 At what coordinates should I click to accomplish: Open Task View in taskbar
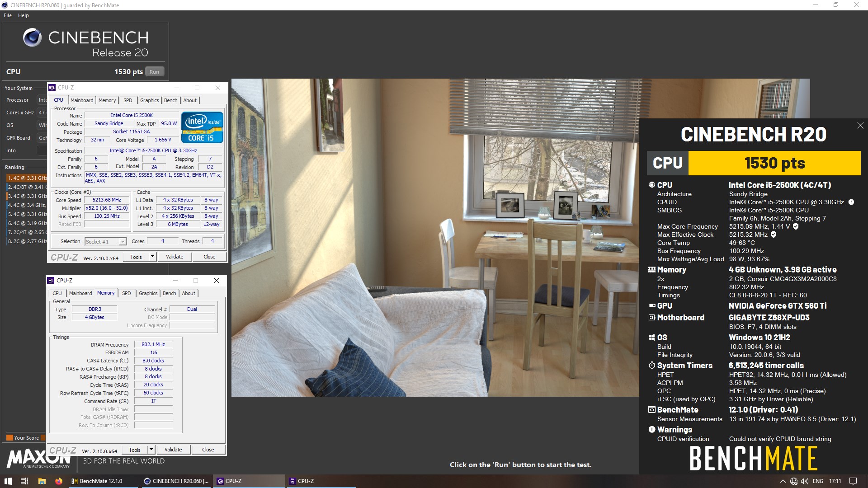(24, 481)
